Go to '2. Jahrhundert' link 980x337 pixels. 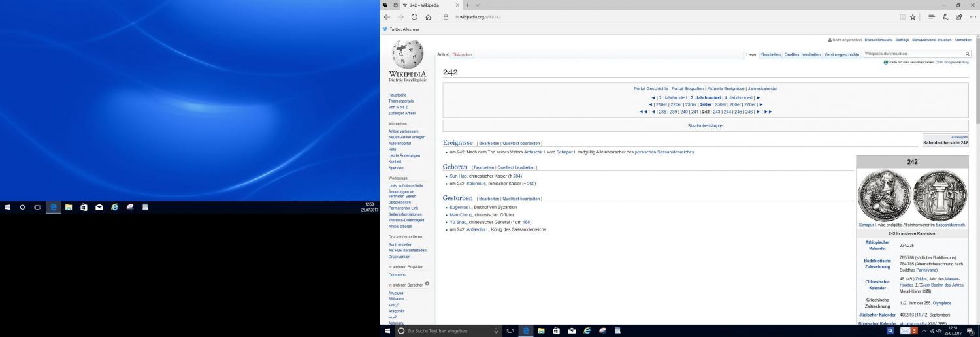tap(672, 97)
